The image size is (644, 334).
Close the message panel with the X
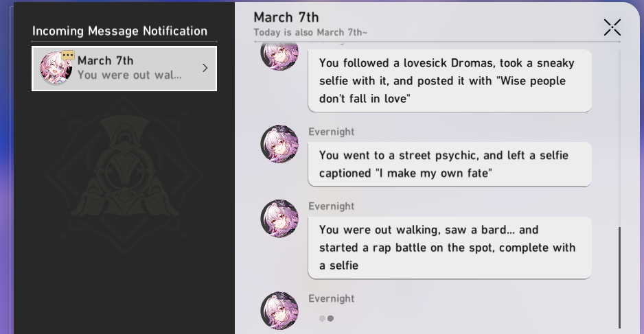[612, 27]
